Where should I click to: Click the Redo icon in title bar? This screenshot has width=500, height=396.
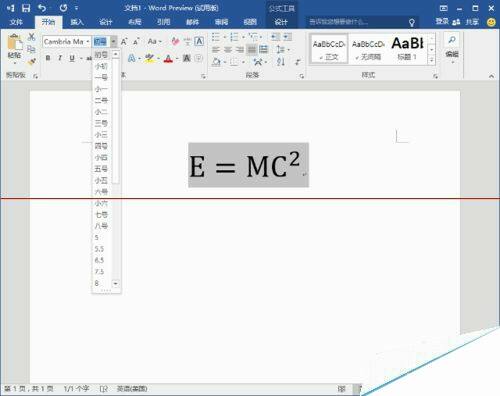(63, 8)
